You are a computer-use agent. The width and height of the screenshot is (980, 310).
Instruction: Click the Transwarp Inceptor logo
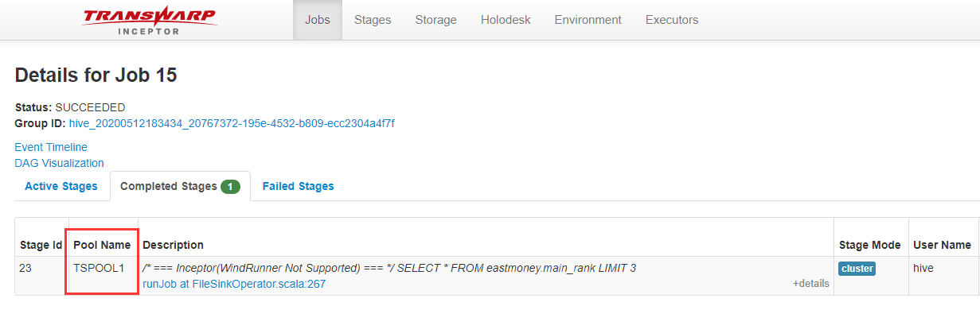pyautogui.click(x=149, y=20)
